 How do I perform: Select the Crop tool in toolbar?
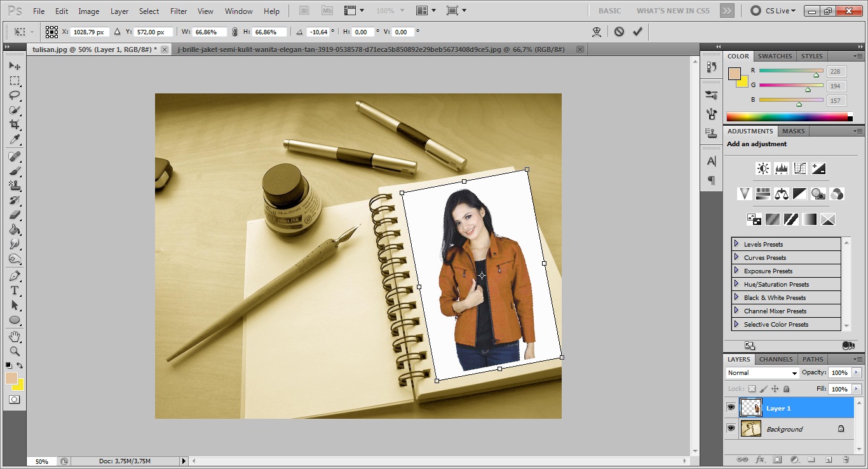14,125
